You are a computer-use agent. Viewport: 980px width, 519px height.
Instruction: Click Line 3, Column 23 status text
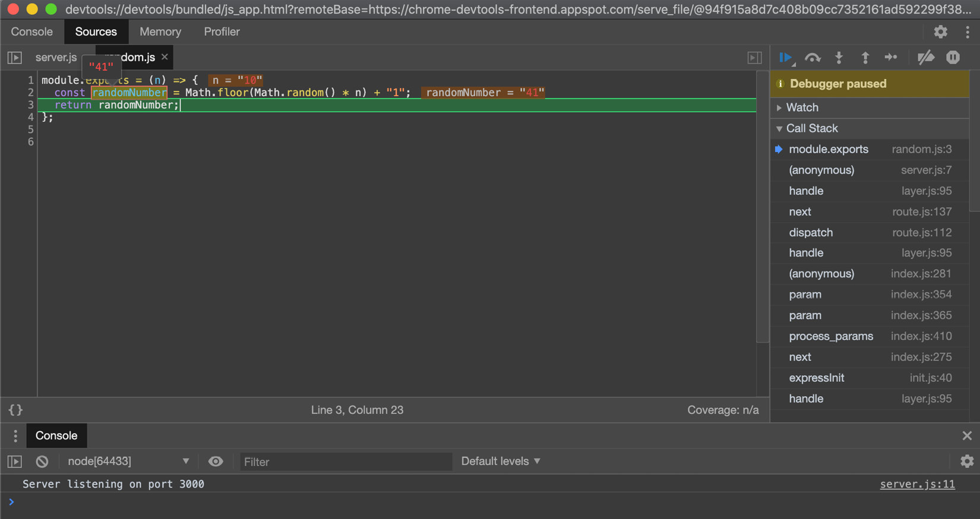click(x=357, y=410)
